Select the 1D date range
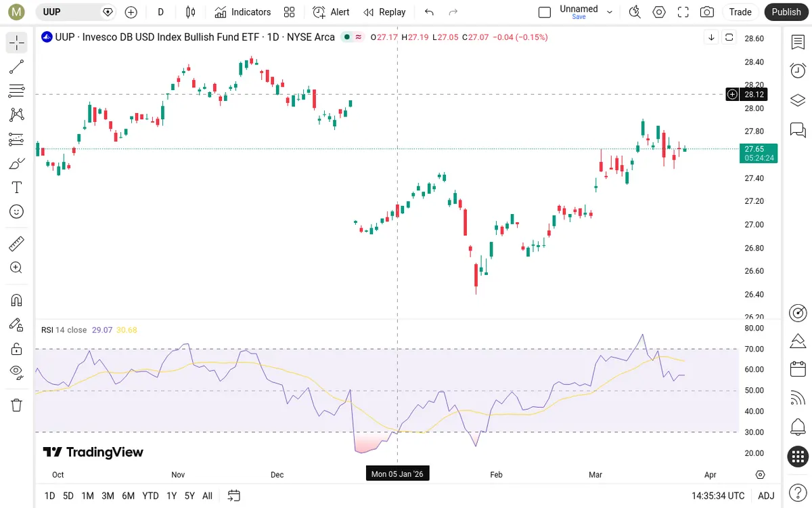The image size is (812, 508). pyautogui.click(x=49, y=496)
